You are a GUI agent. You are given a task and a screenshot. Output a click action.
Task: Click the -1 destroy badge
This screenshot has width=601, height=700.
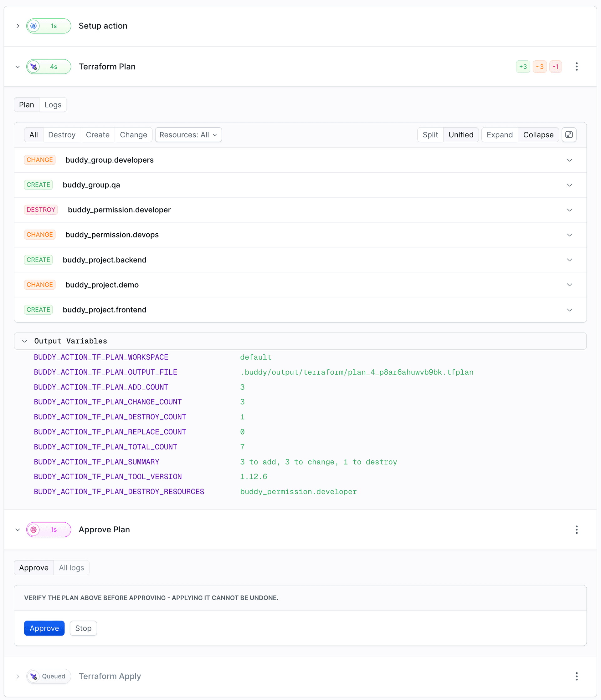tap(555, 67)
